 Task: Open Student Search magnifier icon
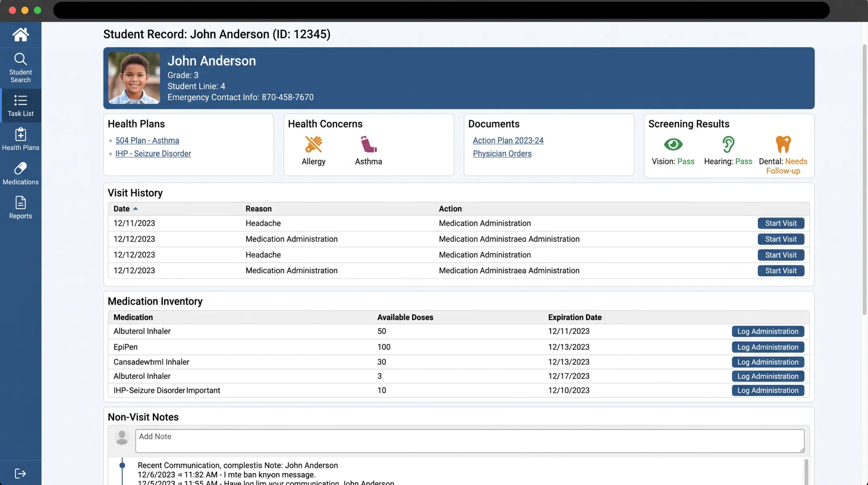[x=20, y=59]
